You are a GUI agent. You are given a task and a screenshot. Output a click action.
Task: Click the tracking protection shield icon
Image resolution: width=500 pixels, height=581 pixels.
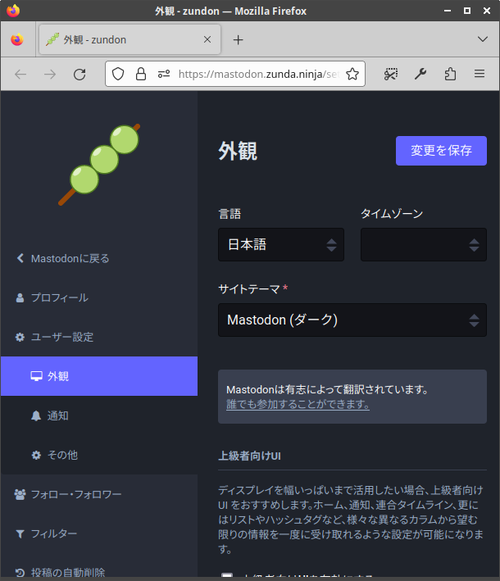pos(118,74)
